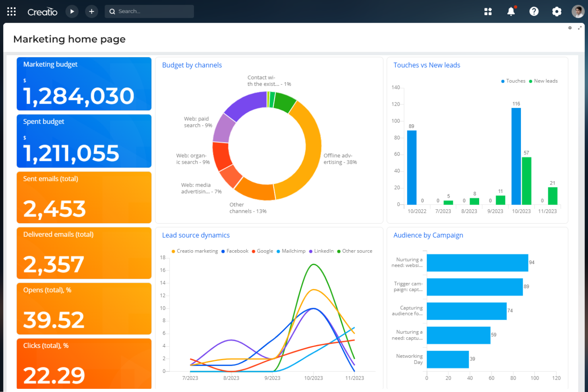Click the new record plus button
This screenshot has height=392, width=588.
92,11
